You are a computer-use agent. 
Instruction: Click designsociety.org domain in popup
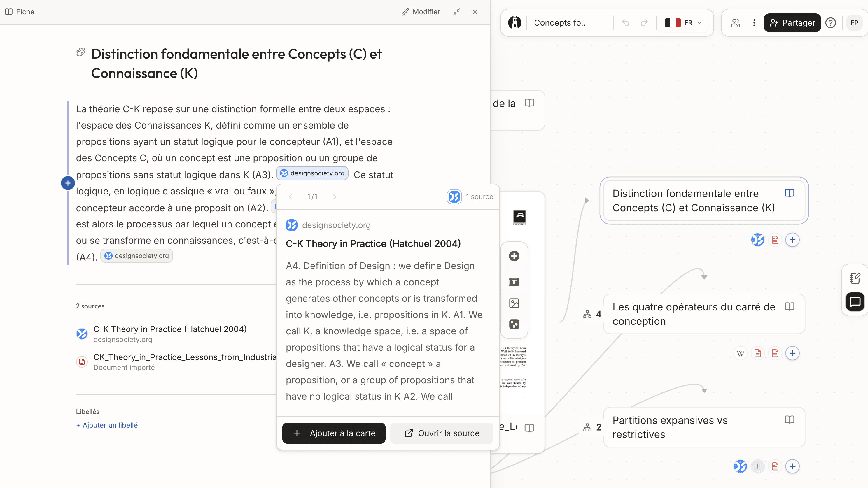pos(336,225)
